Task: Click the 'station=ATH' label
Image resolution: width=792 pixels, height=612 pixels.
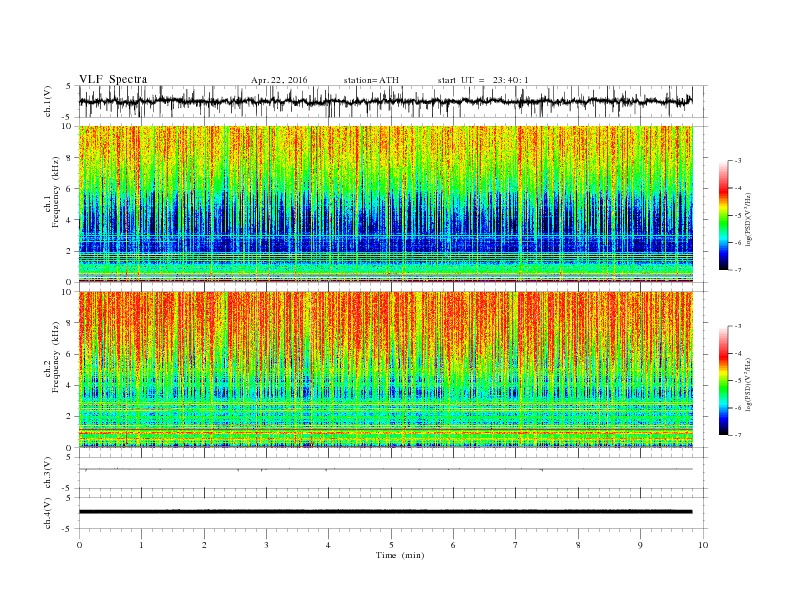Action: click(x=371, y=80)
